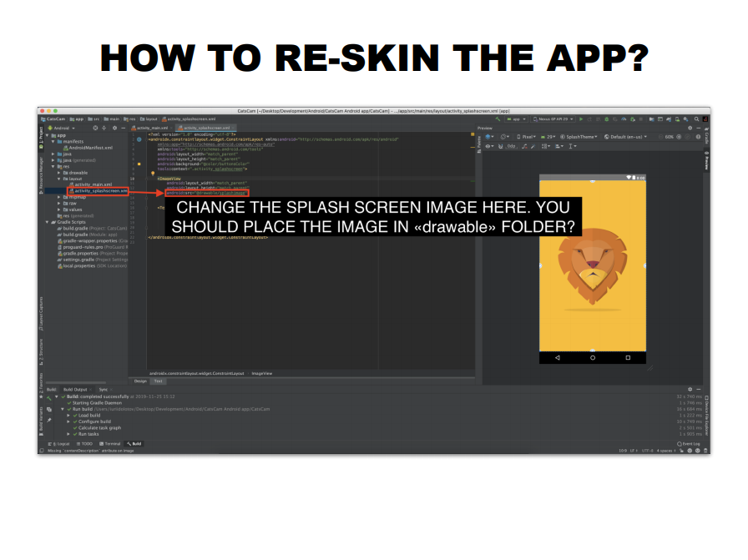The image size is (748, 560).
Task: Click the layout breadcrumb in navigation bar
Action: coord(149,119)
